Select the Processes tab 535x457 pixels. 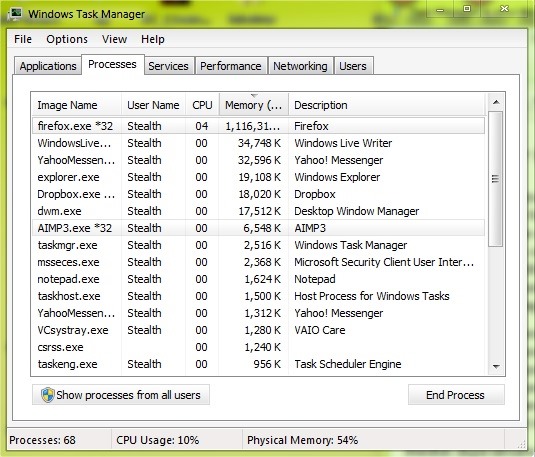112,64
